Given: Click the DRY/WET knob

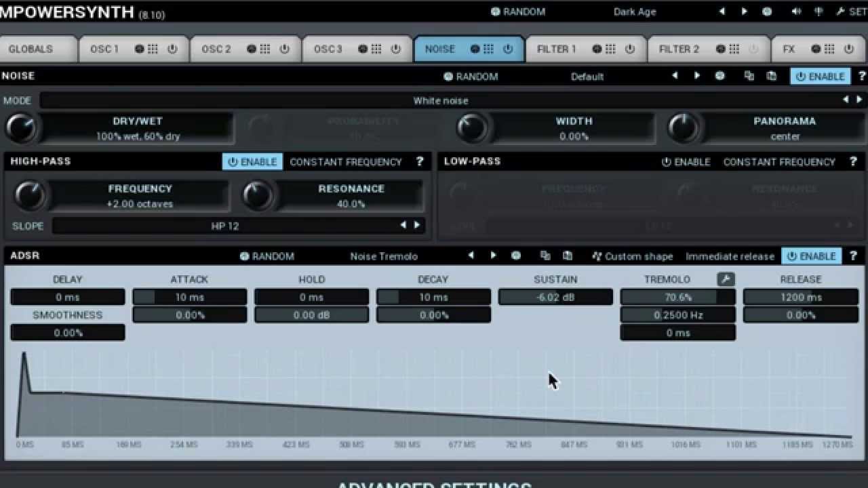Looking at the screenshot, I should click(x=20, y=127).
